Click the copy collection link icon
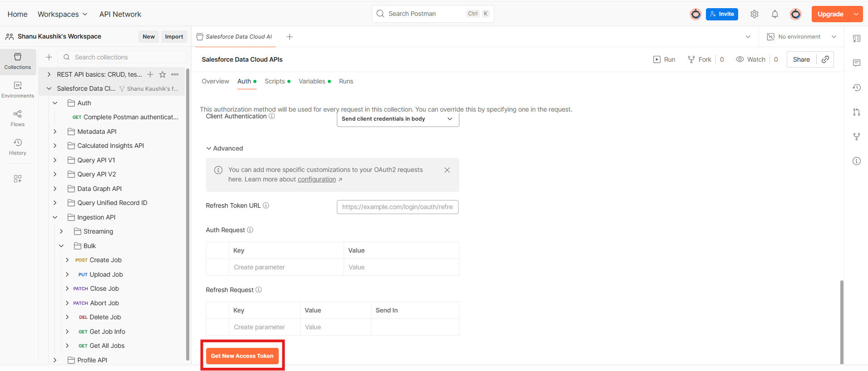The image size is (868, 371). 825,59
